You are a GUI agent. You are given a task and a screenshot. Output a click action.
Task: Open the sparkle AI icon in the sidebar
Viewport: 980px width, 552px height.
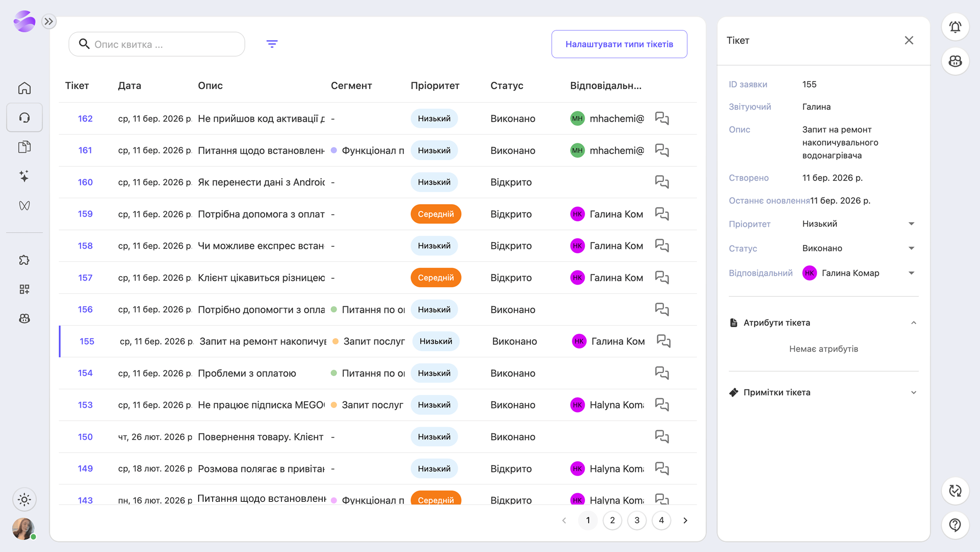[24, 176]
